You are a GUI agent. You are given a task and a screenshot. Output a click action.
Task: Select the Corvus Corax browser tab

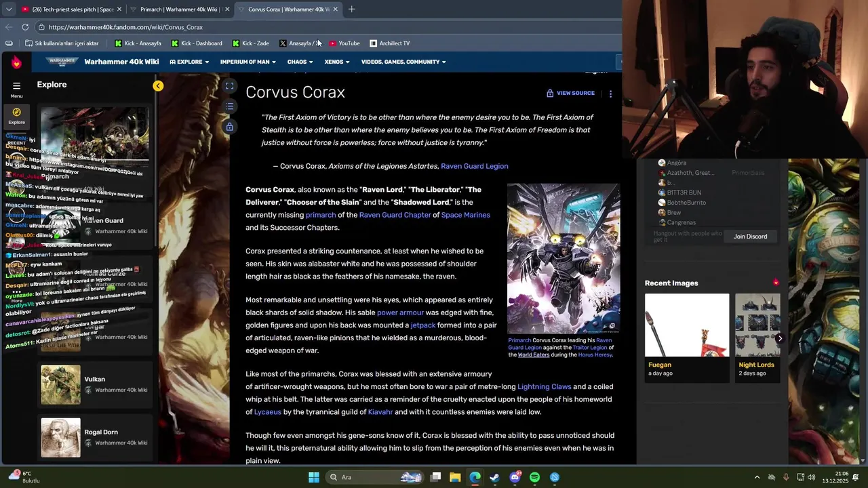(x=288, y=9)
